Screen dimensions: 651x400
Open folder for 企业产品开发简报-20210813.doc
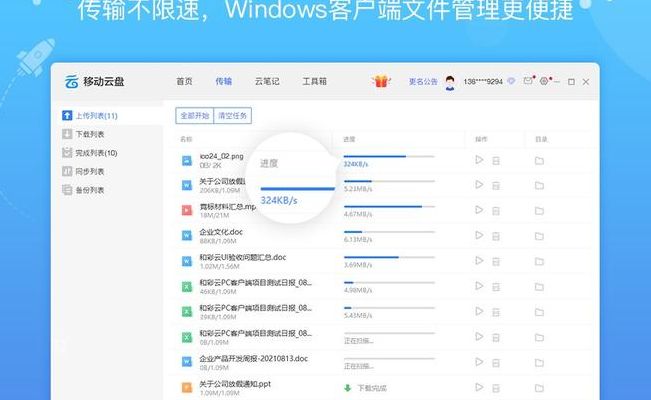539,363
